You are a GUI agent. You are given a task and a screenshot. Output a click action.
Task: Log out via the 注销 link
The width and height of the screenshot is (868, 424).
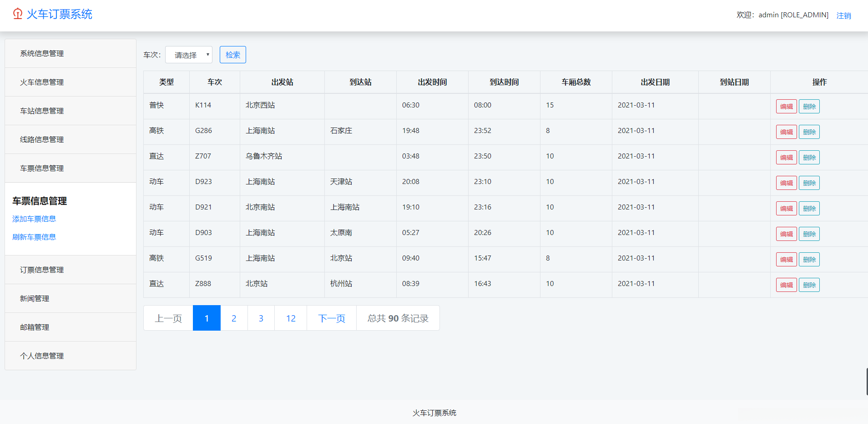pos(843,15)
